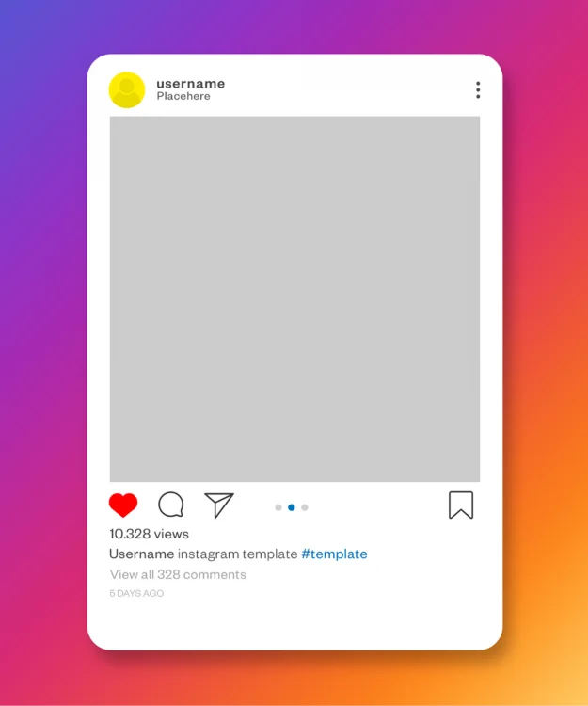Screen dimensions: 588x706
Task: Click the 10.328 views count
Action: 149,534
